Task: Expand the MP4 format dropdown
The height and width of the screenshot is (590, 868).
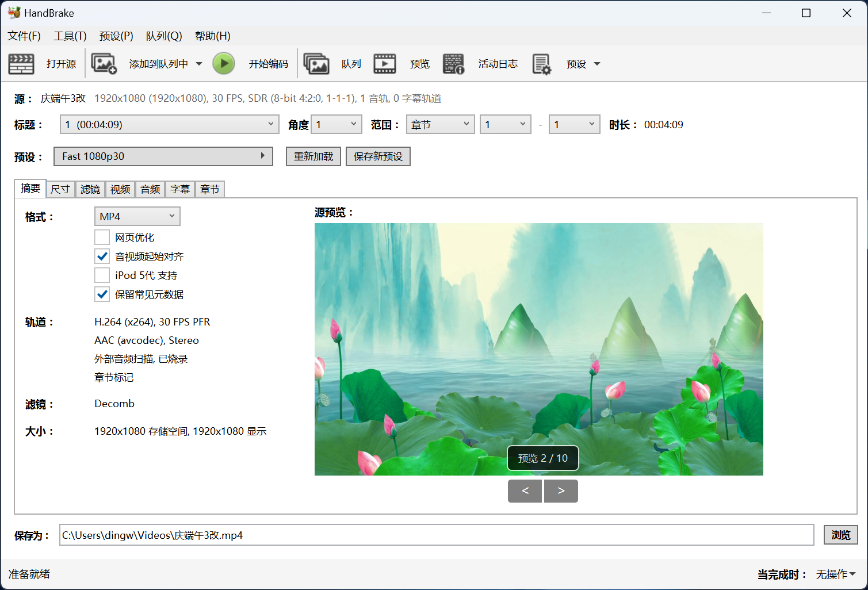Action: pos(137,216)
